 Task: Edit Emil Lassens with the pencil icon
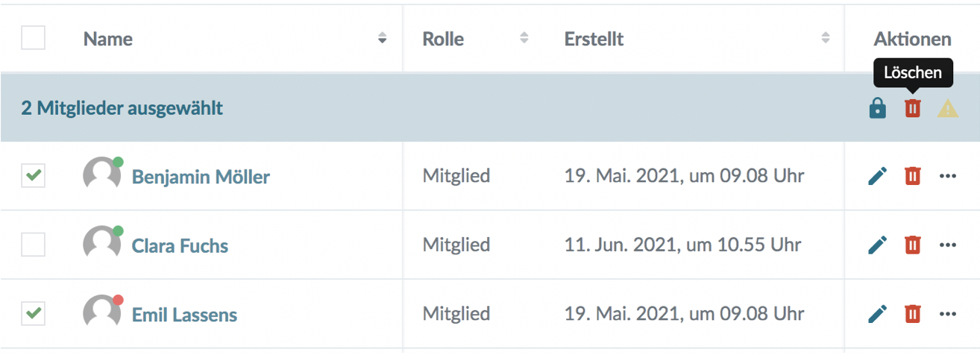coord(878,314)
